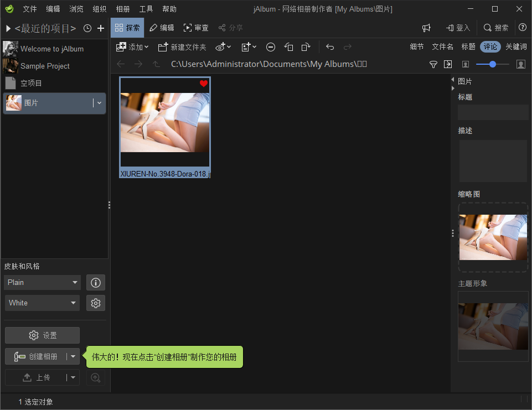Click the 设置 settings button
This screenshot has height=410, width=532.
point(43,335)
